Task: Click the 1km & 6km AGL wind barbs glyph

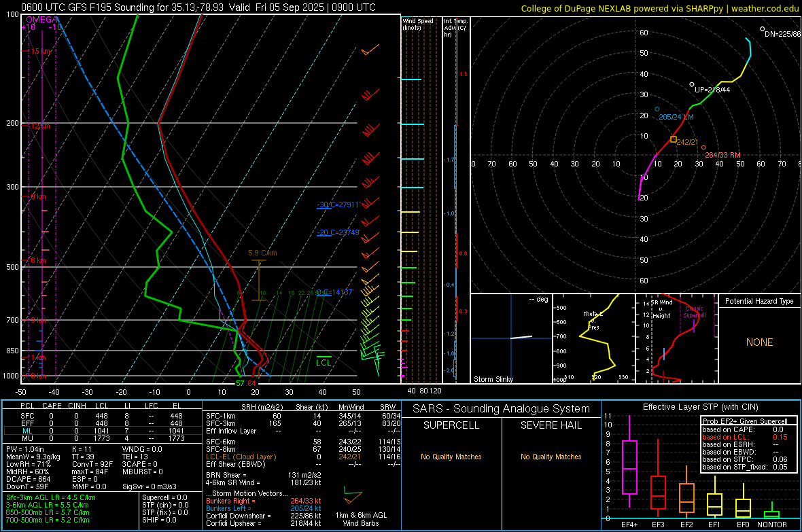Action: [353, 496]
